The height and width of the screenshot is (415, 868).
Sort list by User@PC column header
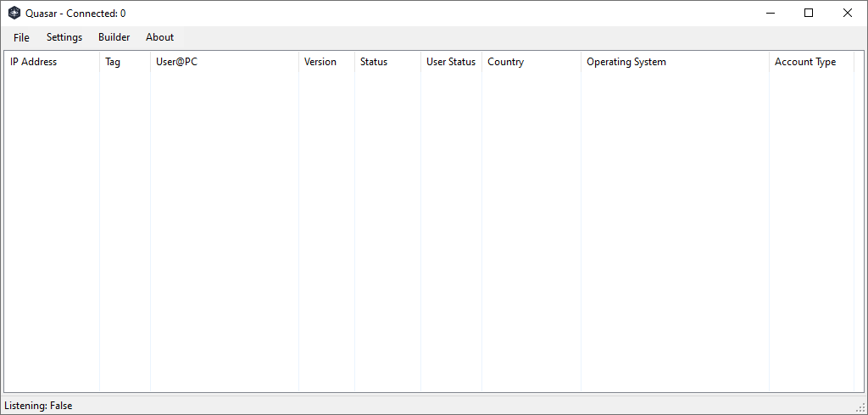click(176, 62)
